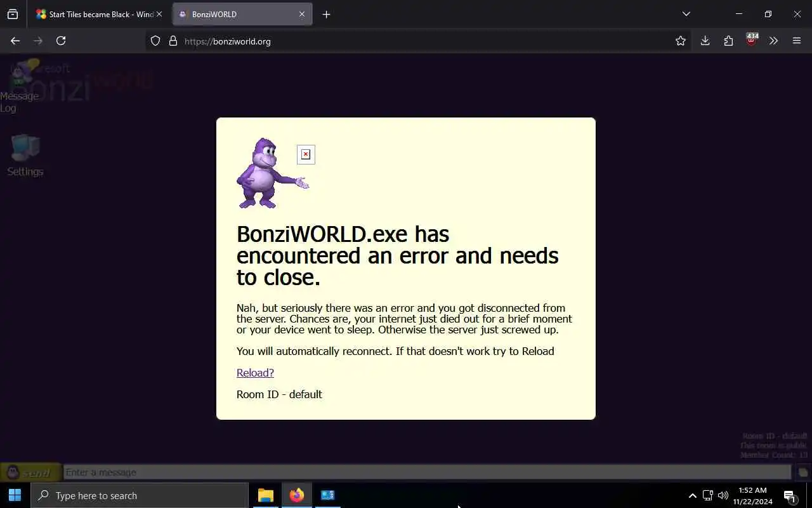The image size is (812, 508).
Task: Close the 'Start Tiles became Black' tab
Action: (x=159, y=14)
